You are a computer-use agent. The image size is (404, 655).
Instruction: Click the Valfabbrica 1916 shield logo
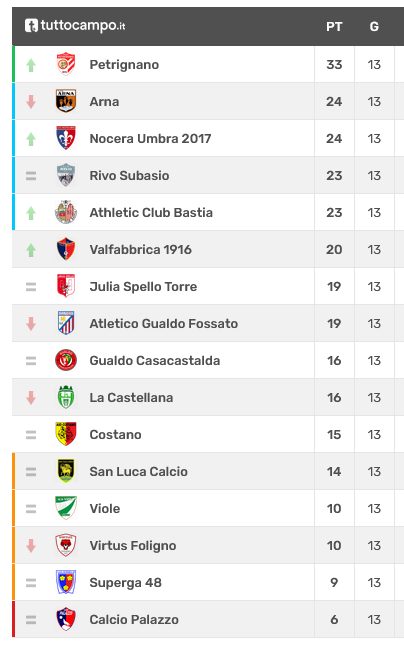[x=66, y=249]
